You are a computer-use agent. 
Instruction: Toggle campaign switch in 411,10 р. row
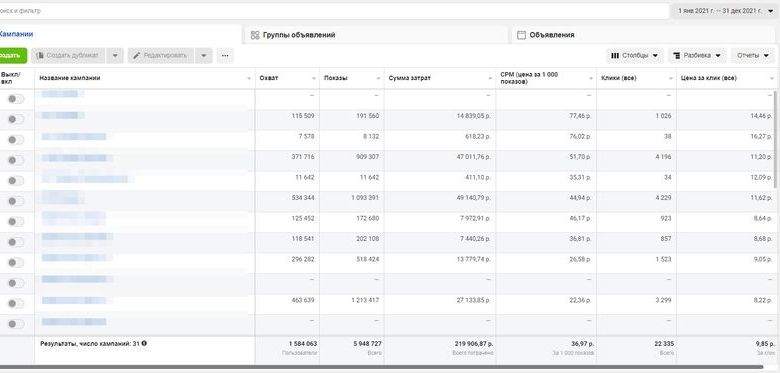pyautogui.click(x=15, y=181)
